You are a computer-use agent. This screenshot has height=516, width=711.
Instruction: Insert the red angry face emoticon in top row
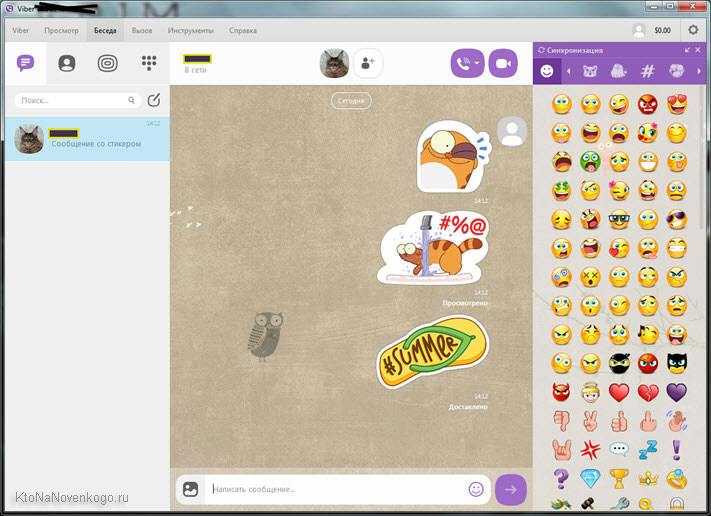coord(648,105)
